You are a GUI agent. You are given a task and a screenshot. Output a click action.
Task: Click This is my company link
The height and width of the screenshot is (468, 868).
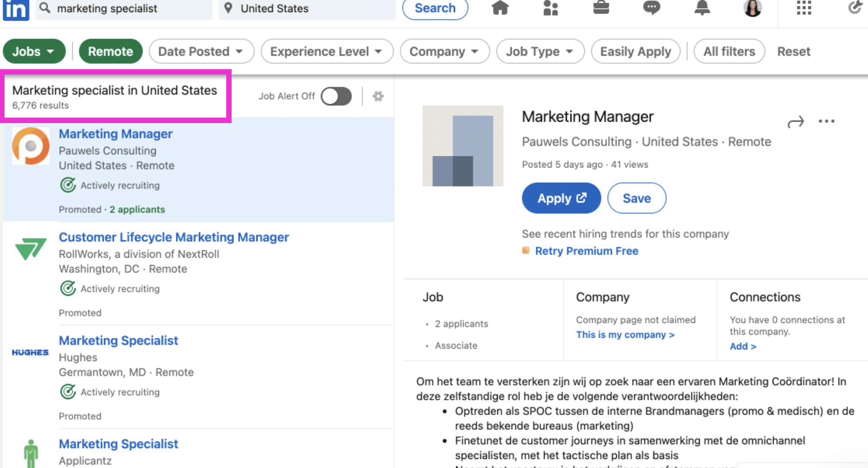click(x=625, y=335)
